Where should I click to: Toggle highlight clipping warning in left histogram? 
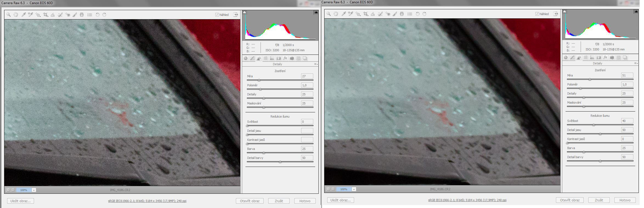pyautogui.click(x=316, y=12)
